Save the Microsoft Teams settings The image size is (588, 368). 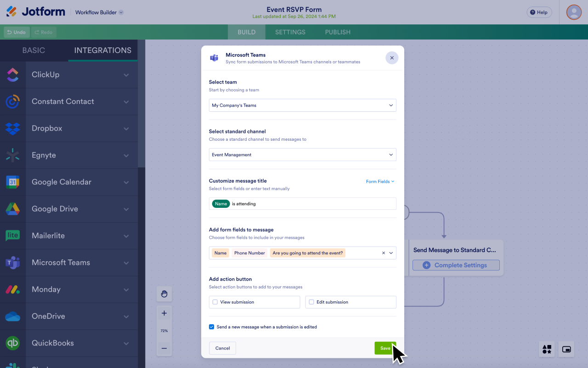385,348
